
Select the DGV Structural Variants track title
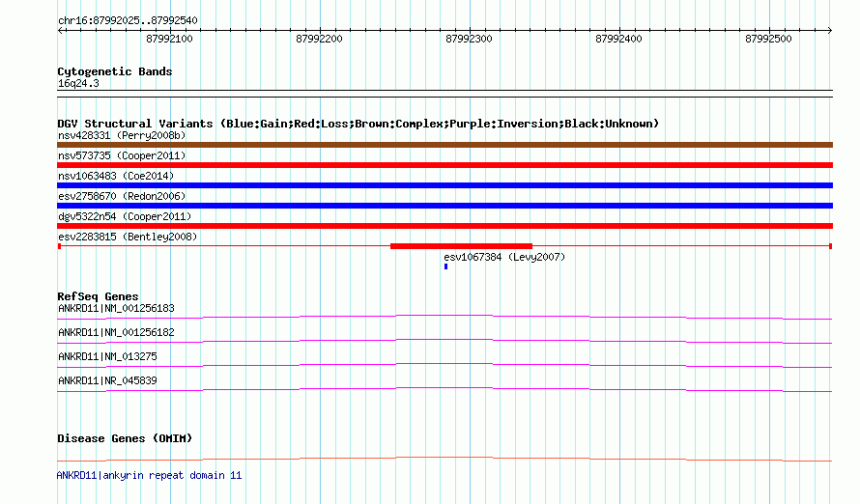pos(358,124)
